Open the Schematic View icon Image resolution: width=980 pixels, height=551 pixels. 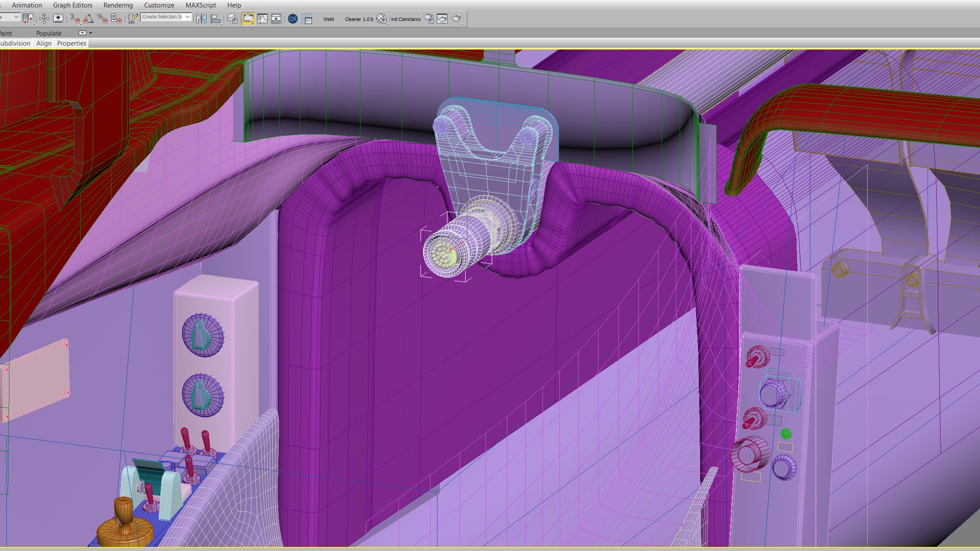point(276,19)
